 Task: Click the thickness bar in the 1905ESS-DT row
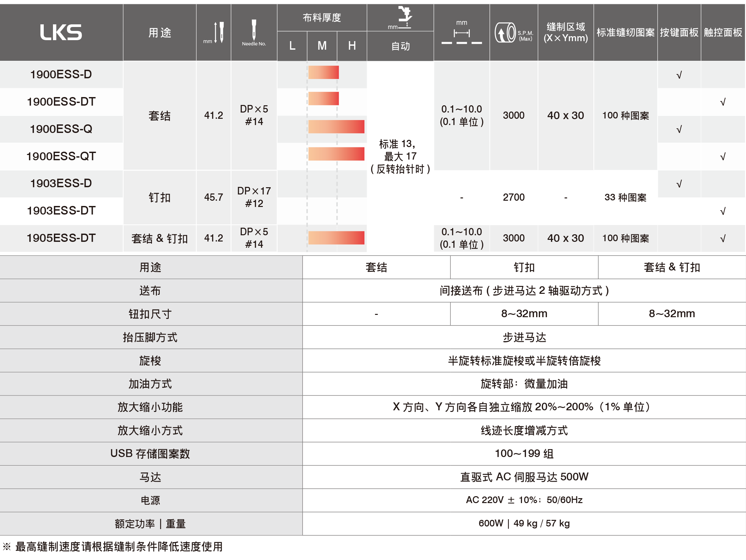(336, 238)
